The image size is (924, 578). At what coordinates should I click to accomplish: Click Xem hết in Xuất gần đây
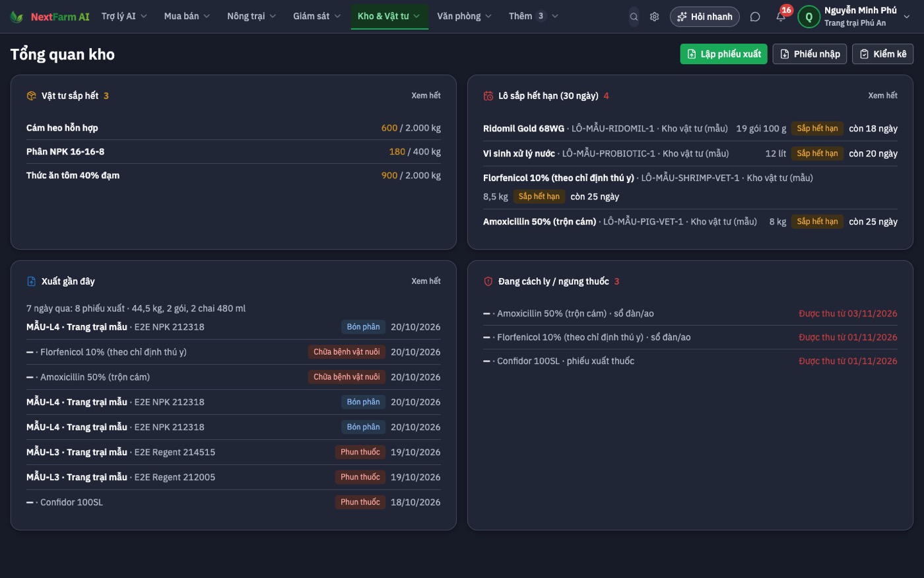pyautogui.click(x=426, y=281)
